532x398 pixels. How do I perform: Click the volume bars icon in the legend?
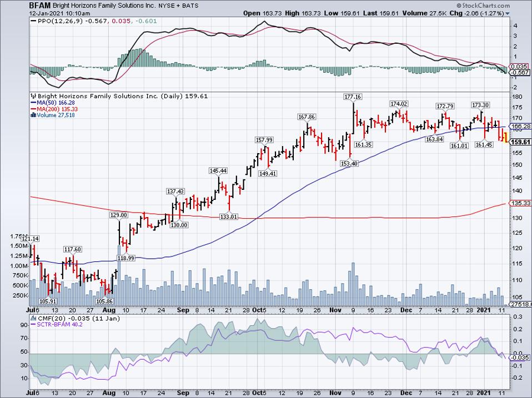click(33, 115)
